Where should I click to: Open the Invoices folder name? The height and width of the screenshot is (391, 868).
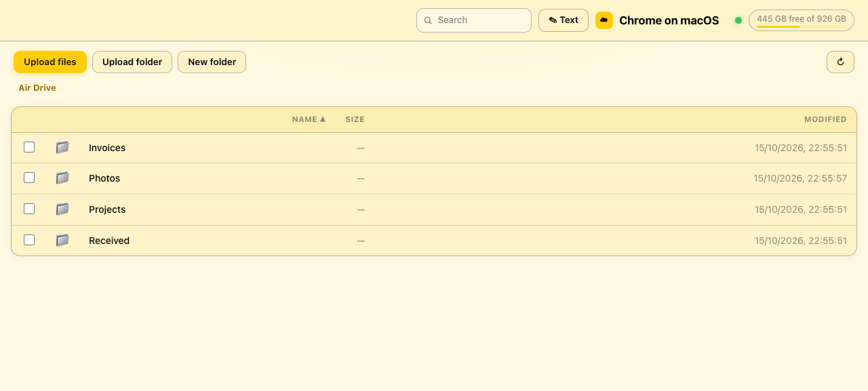(x=107, y=148)
